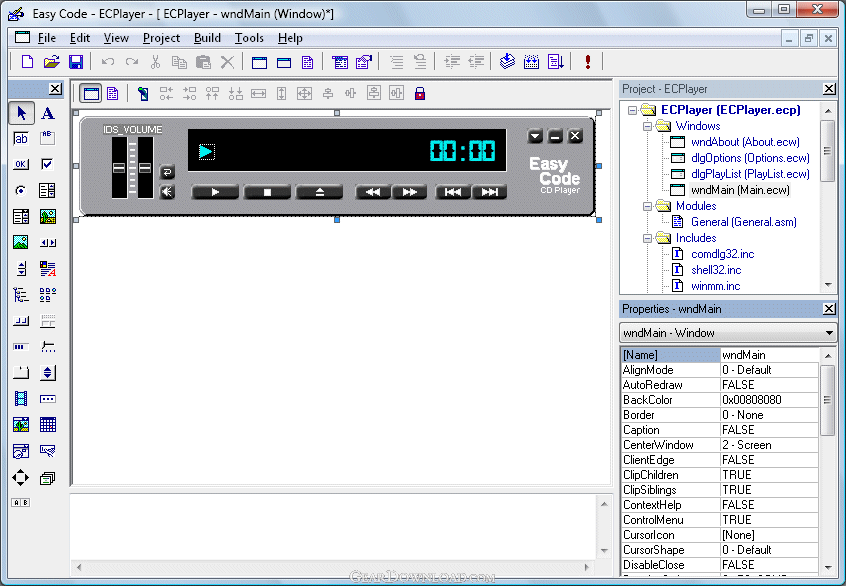Click the New file toolbar icon
This screenshot has height=586, width=846.
27,62
